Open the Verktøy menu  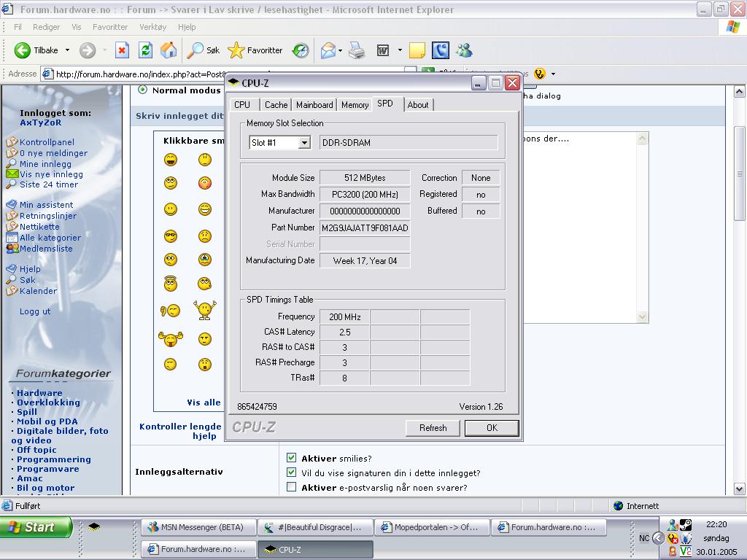click(x=153, y=27)
